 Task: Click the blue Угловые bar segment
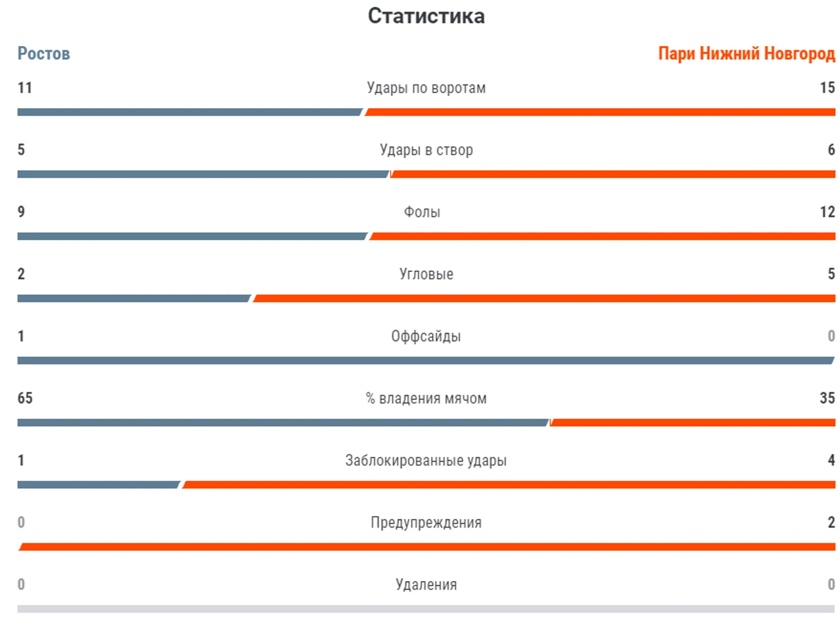tap(134, 299)
